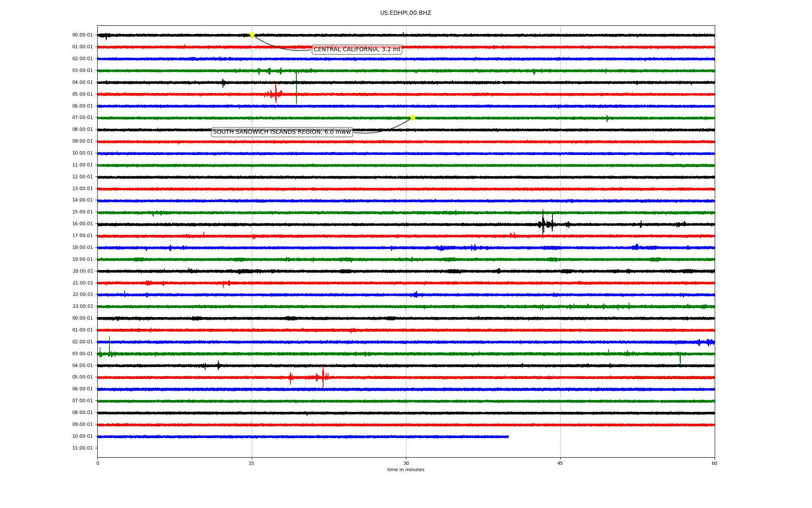
Task: Click the 0 tick on time axis
Action: (x=98, y=463)
